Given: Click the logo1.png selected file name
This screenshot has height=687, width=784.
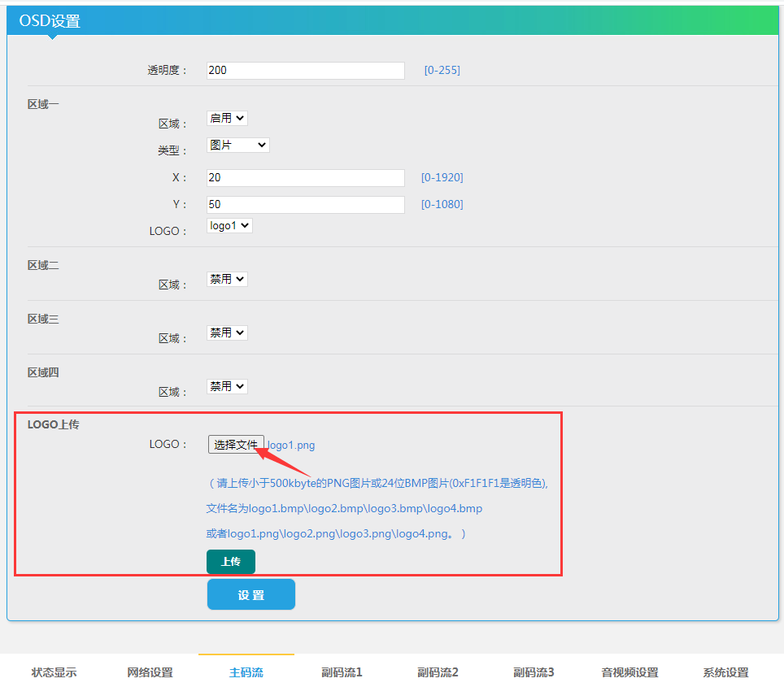Looking at the screenshot, I should pos(291,445).
